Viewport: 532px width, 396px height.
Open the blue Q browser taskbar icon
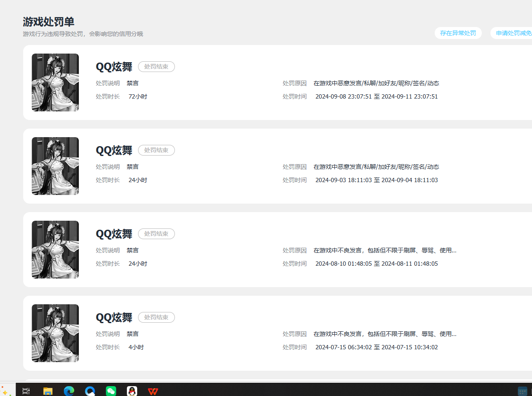point(90,391)
